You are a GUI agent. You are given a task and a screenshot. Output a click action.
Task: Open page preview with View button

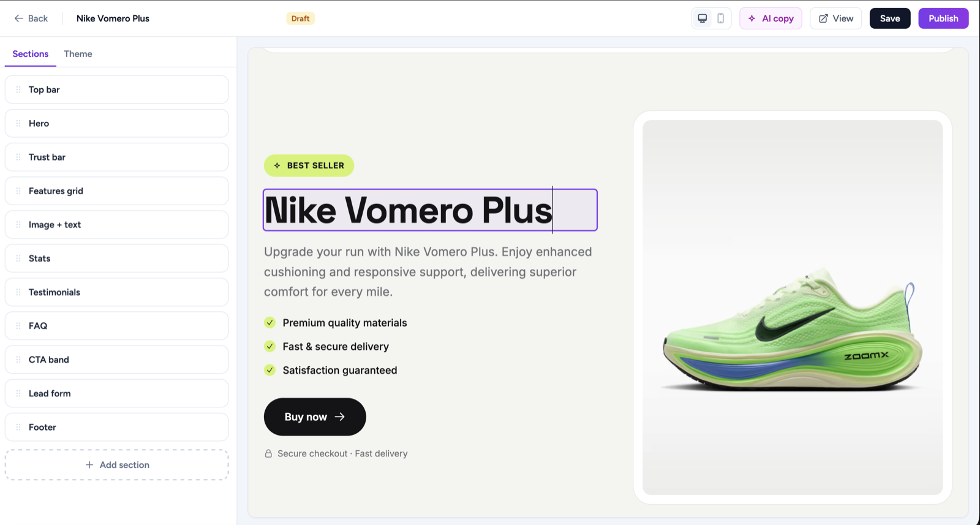click(x=835, y=18)
